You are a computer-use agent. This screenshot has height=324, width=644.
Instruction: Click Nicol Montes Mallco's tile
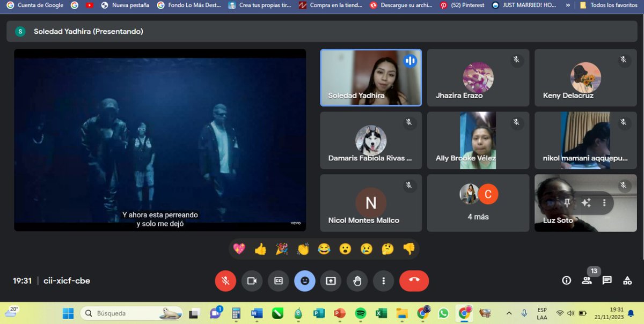(371, 203)
